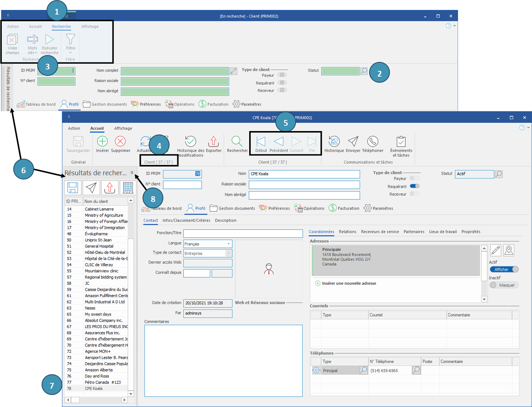Click the Insérer green plus icon

click(102, 142)
